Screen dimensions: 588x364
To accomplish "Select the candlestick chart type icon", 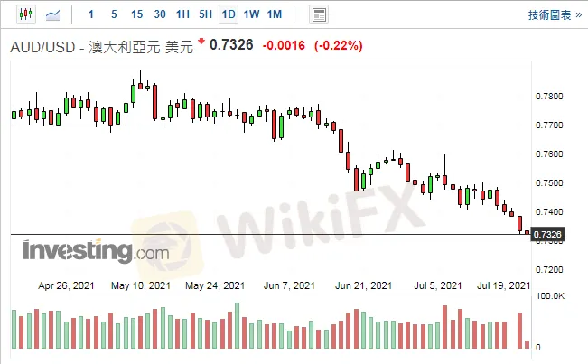I will (26, 14).
